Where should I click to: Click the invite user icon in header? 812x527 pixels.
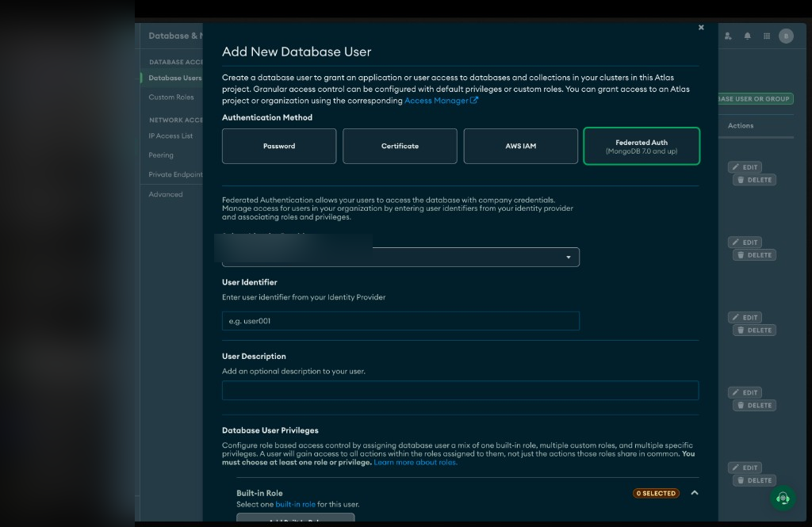[728, 36]
